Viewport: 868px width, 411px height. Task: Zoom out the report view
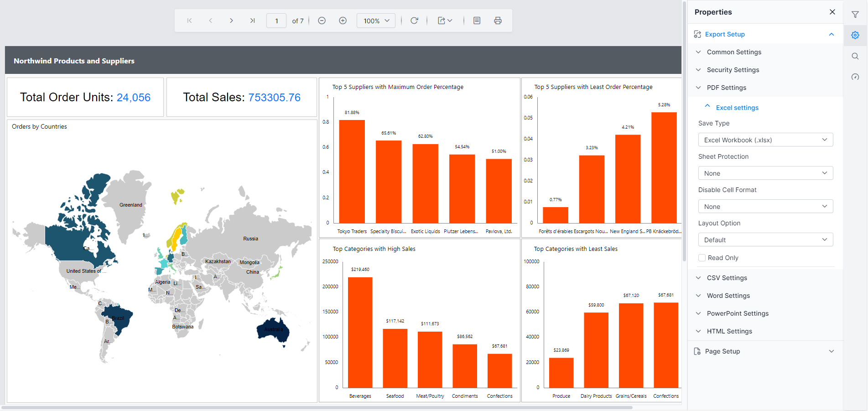[x=322, y=21]
